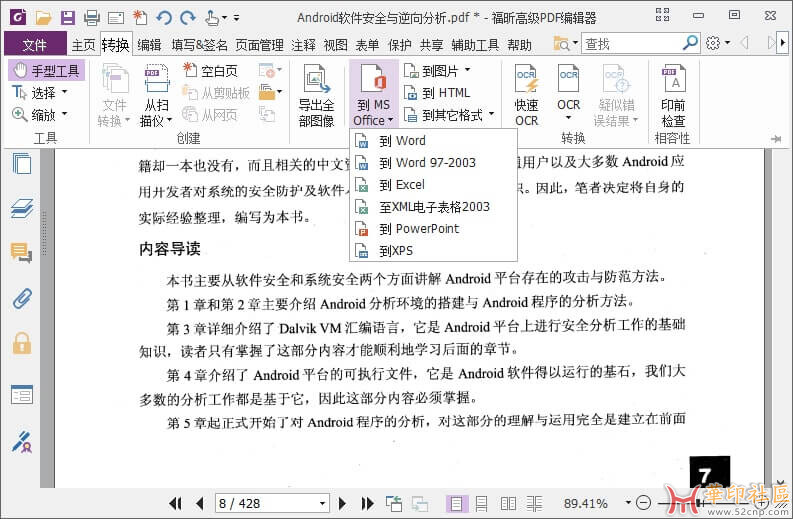The image size is (793, 519).
Task: Click the search magnifier icon
Action: coord(690,42)
